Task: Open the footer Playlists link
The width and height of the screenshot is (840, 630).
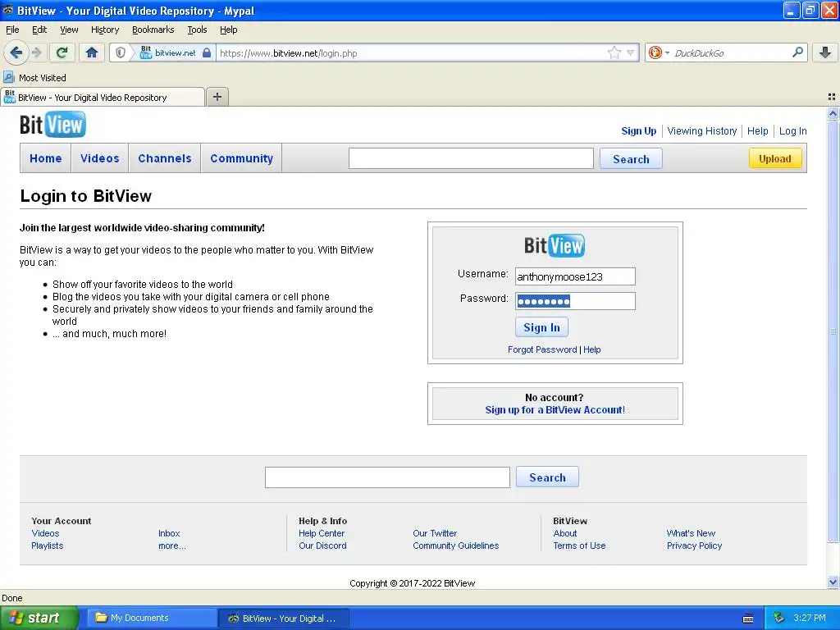Action: click(x=47, y=546)
